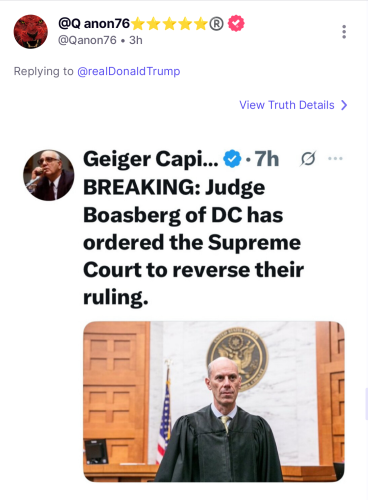Click the slashed-circle icon beside 7h
Screen dimensions: 368x500
[x=308, y=158]
